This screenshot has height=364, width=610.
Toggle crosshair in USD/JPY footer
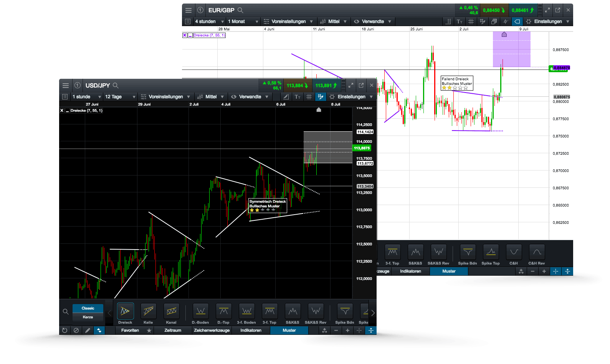(x=359, y=330)
